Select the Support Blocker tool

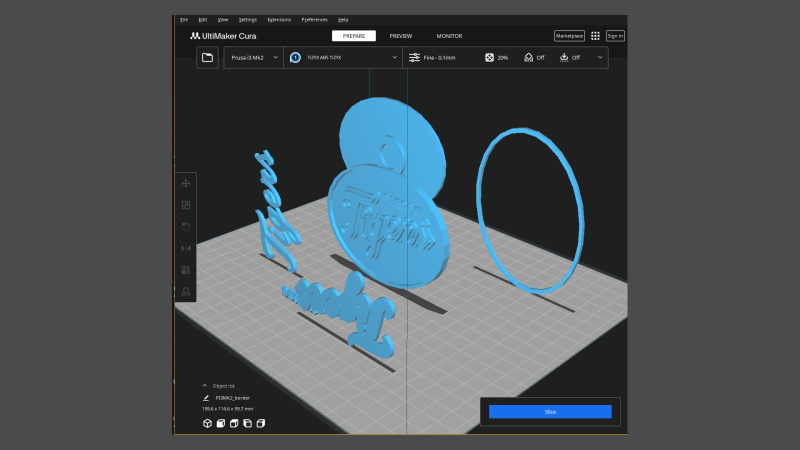[x=185, y=291]
